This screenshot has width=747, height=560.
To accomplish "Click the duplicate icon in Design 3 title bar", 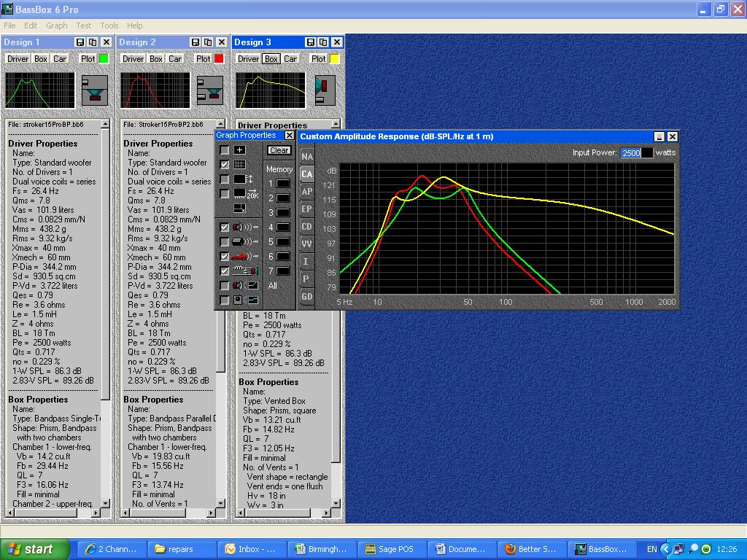I will 323,42.
